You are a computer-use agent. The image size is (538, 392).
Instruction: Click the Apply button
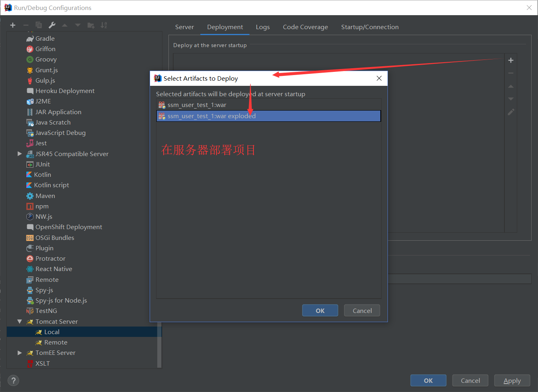point(512,380)
